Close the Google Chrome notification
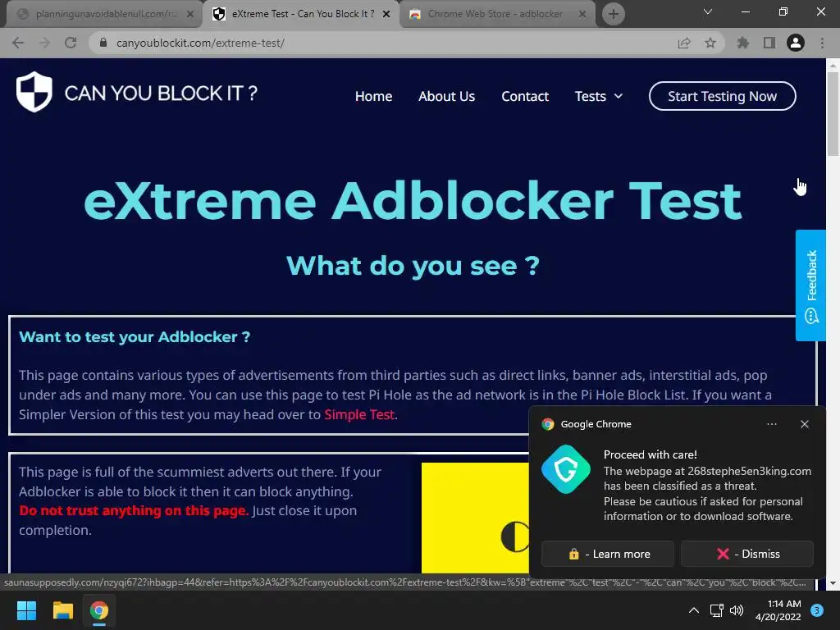 tap(805, 424)
